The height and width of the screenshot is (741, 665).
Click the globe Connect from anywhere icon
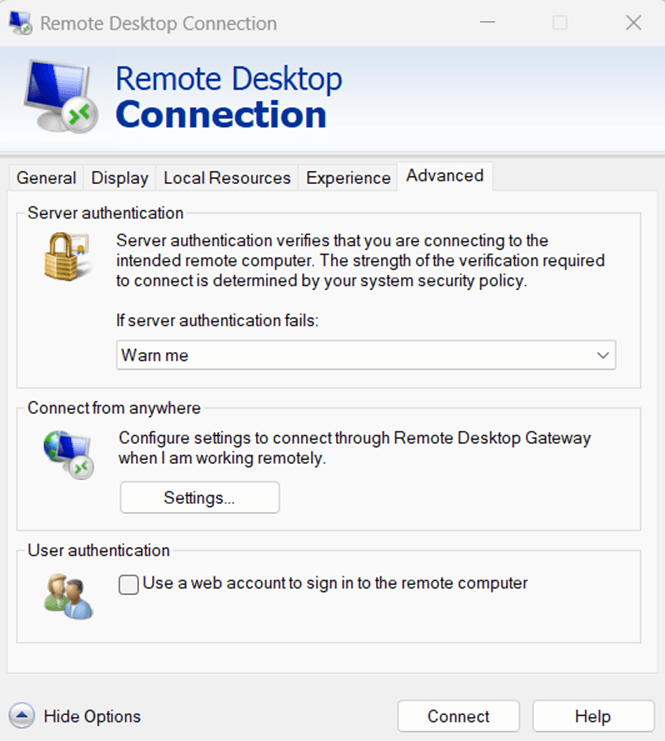pos(69,454)
